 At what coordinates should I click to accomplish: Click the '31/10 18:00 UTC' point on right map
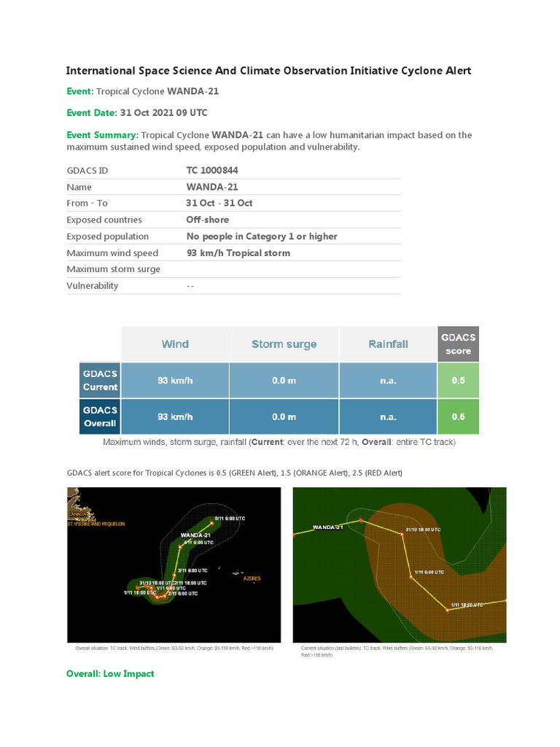pyautogui.click(x=402, y=535)
